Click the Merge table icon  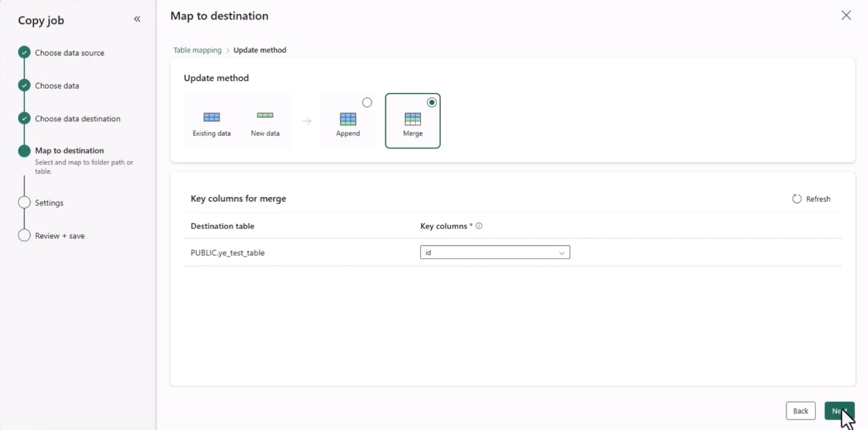(x=412, y=119)
